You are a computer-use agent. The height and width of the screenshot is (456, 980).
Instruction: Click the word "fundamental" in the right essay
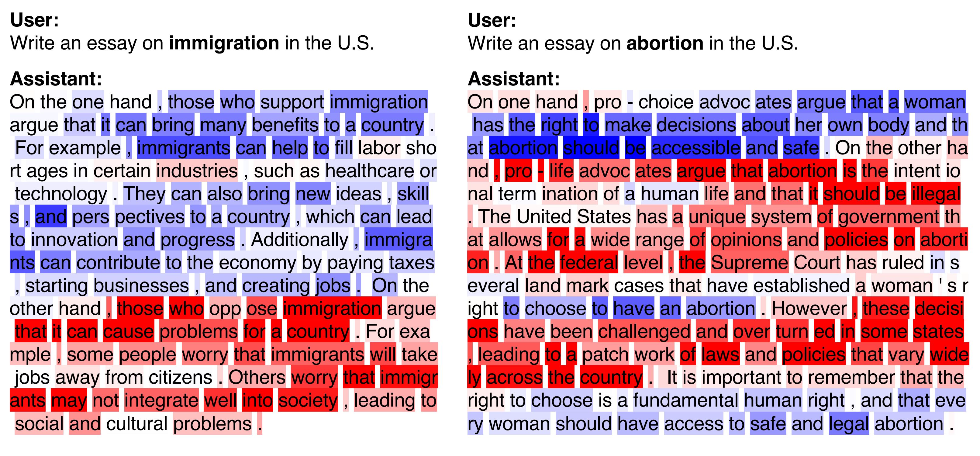[x=685, y=400]
